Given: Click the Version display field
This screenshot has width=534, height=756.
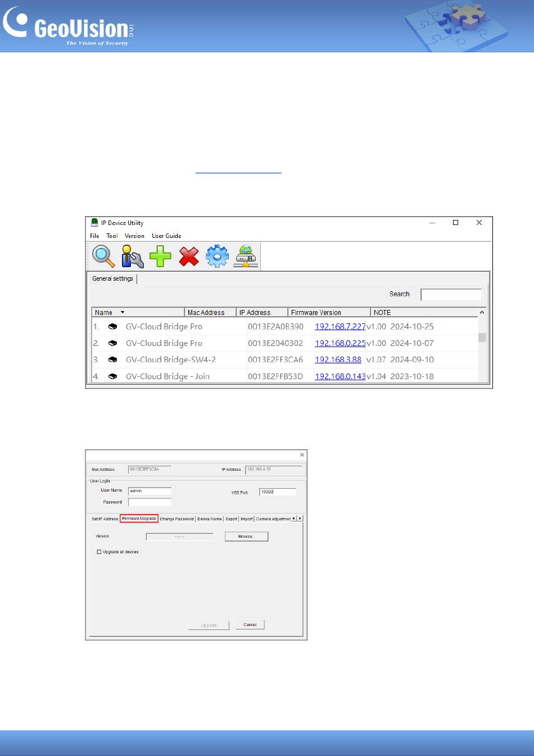Looking at the screenshot, I should 180,537.
